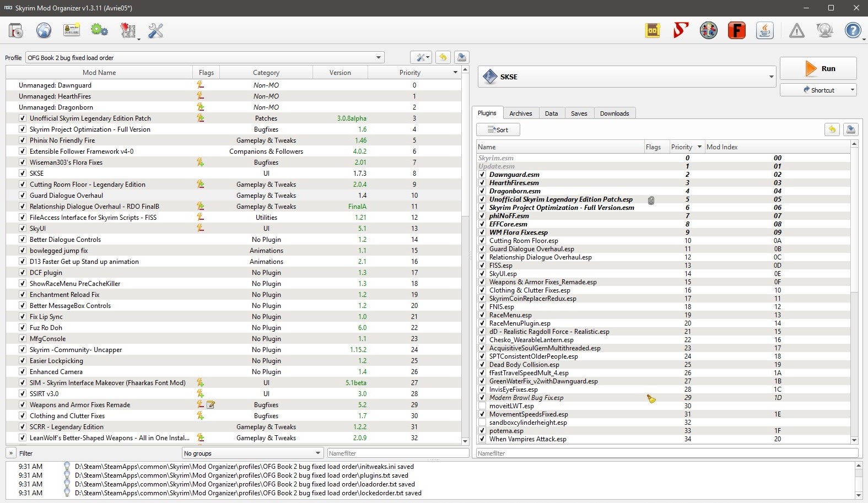
Task: Launch the Java cup shortcut icon
Action: 765,30
